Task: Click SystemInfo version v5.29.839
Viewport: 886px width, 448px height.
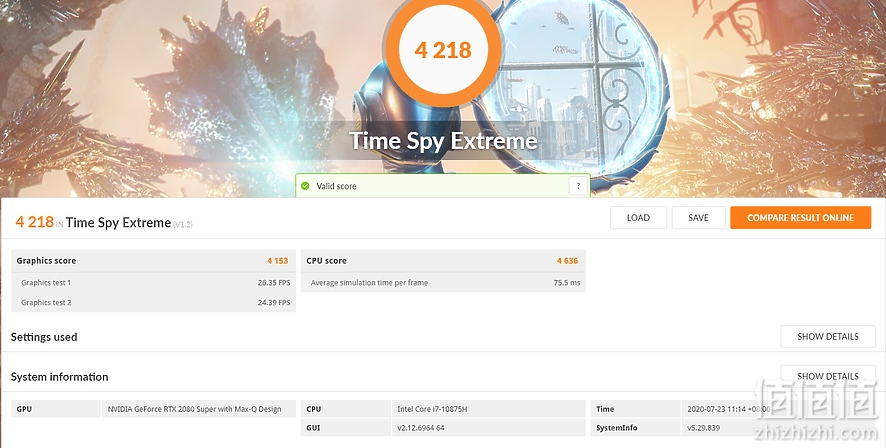Action: tap(703, 428)
